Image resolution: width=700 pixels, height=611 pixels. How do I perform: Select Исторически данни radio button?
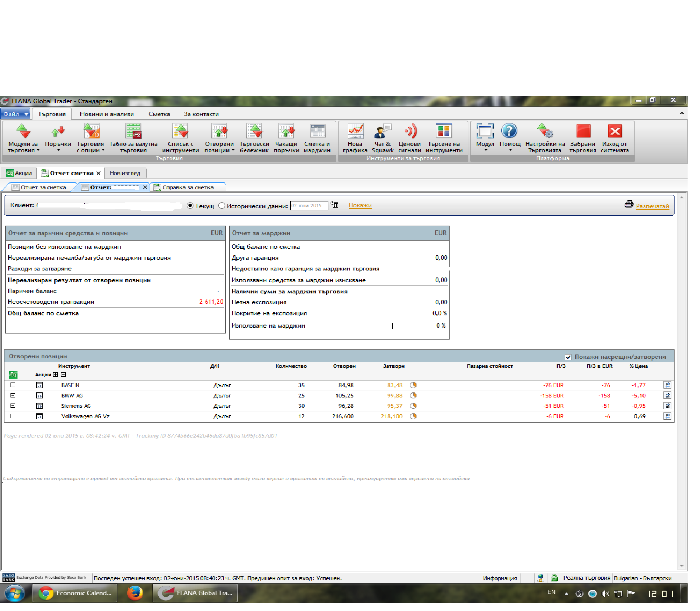coord(222,206)
